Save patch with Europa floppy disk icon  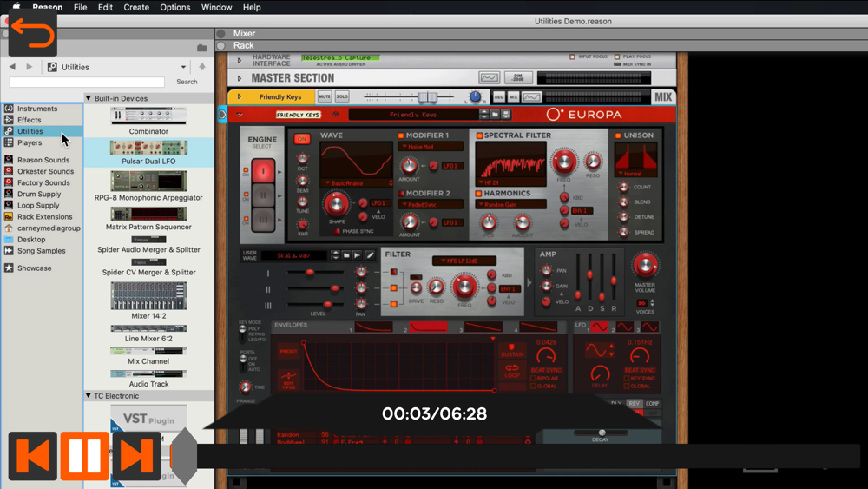pyautogui.click(x=505, y=115)
